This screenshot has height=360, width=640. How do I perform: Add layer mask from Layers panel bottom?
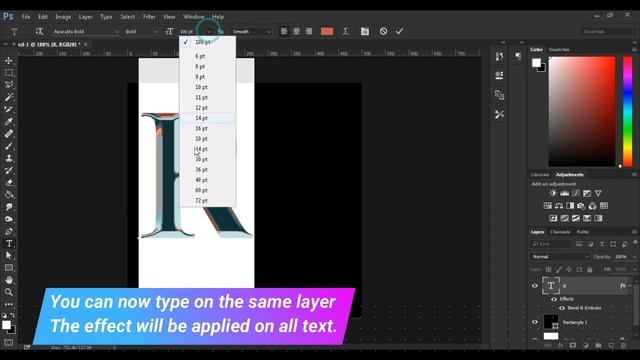pyautogui.click(x=573, y=345)
